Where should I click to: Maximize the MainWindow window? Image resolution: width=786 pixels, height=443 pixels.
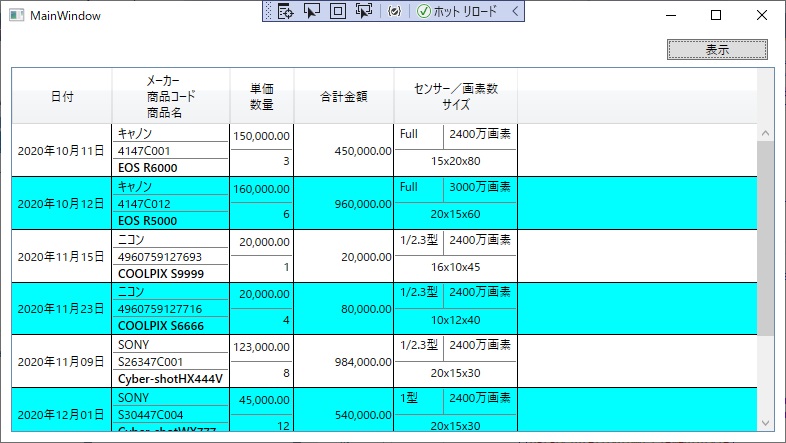click(716, 15)
